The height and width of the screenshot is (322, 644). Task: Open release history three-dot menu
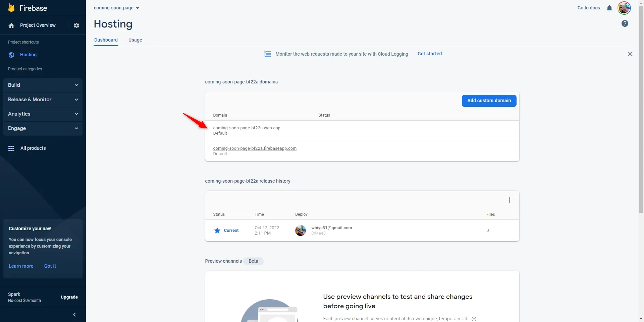tap(509, 200)
